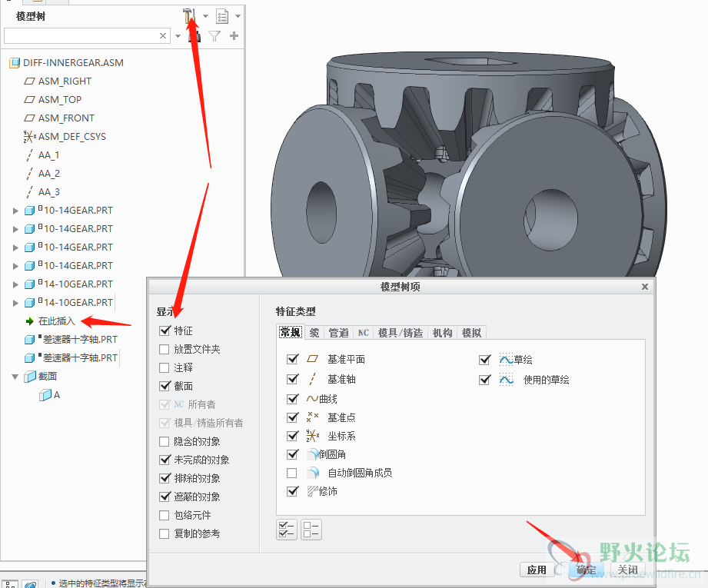The width and height of the screenshot is (708, 588).
Task: Uncheck 草绘 feature type
Action: pyautogui.click(x=485, y=360)
